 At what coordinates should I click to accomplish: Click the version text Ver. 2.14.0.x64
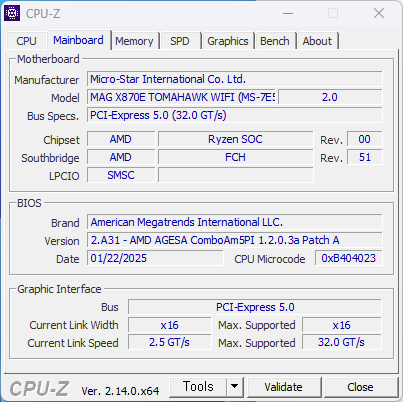pyautogui.click(x=120, y=391)
